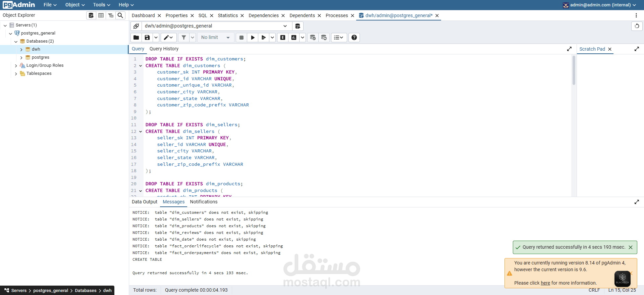Open the new query tool connection icon

[298, 26]
